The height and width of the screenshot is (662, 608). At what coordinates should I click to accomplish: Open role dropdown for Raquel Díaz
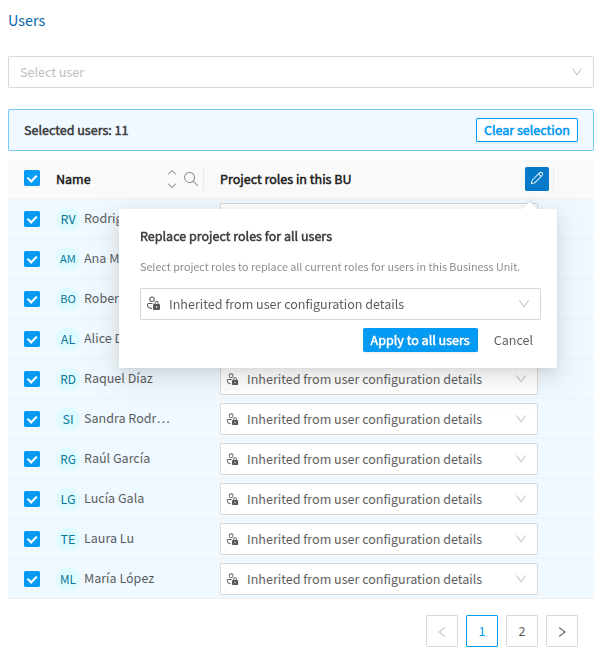tap(379, 379)
